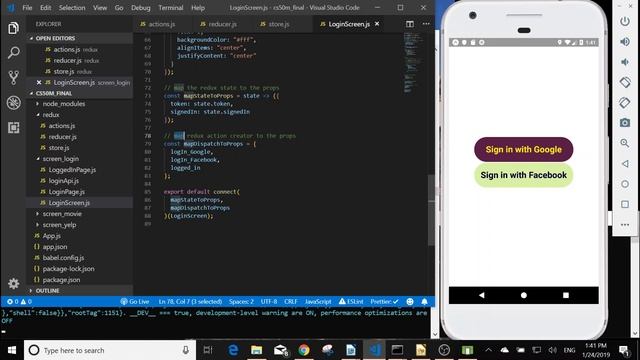
Task: Open the File menu
Action: pos(27,8)
